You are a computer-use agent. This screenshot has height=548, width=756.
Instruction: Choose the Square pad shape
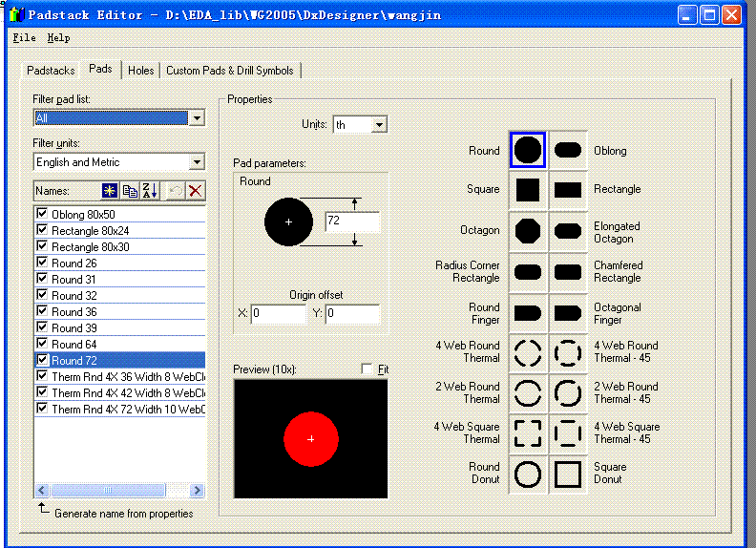(x=528, y=189)
